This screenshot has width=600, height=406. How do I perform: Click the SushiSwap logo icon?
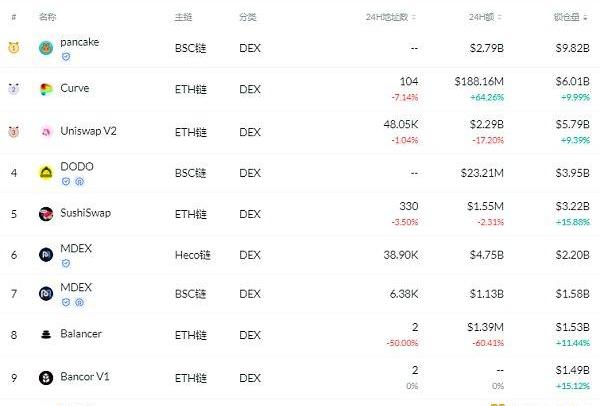pyautogui.click(x=46, y=214)
